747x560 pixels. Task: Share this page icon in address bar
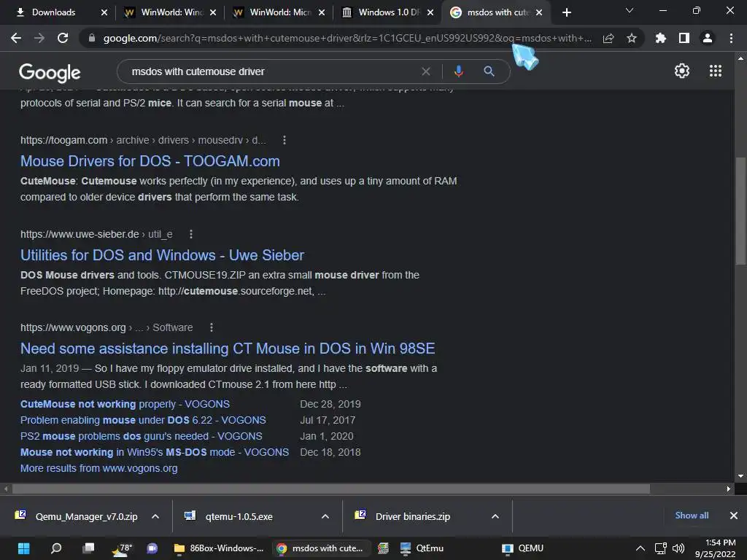tap(608, 38)
